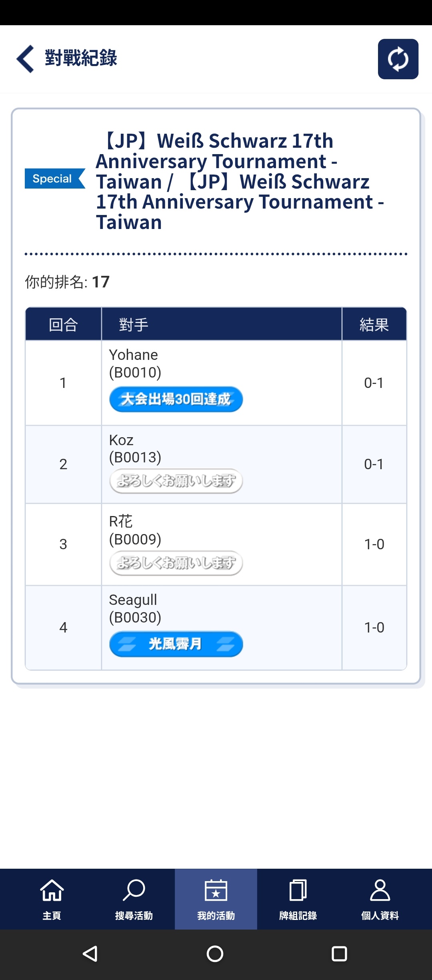432x980 pixels.
Task: Select opponent Koz (B0013) row
Action: click(x=216, y=464)
